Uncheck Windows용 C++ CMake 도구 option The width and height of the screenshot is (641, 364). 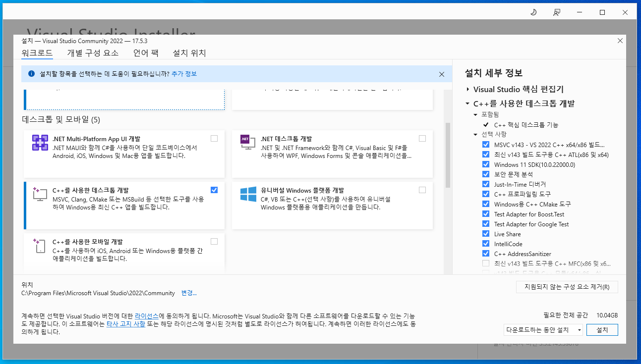point(486,204)
